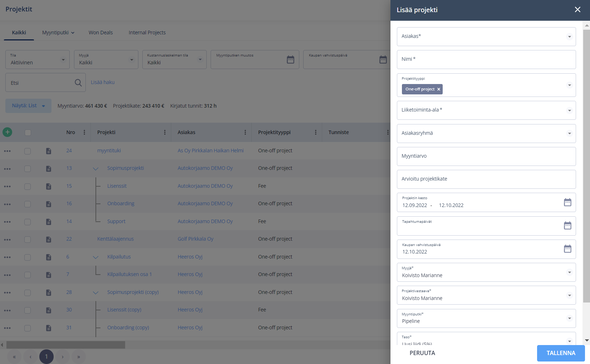This screenshot has height=364, width=590.
Task: Check the box for project 28 Sopimusprojekti (copy)
Action: coord(28,292)
